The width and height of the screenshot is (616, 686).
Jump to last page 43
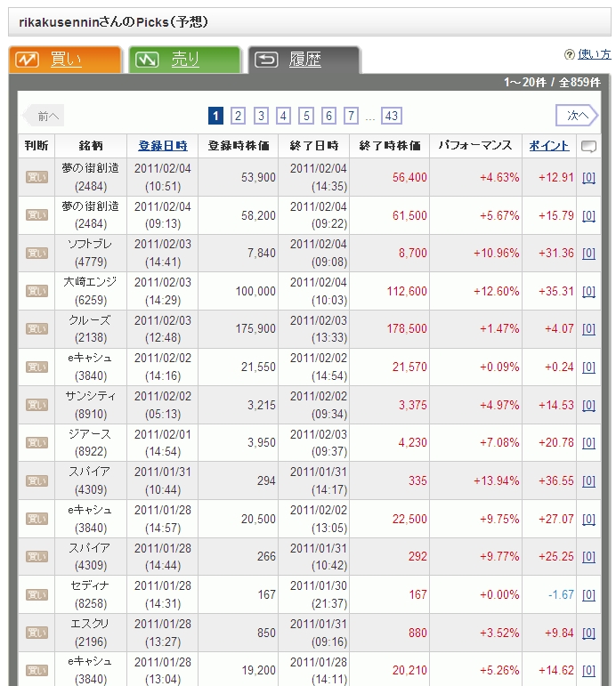click(392, 116)
